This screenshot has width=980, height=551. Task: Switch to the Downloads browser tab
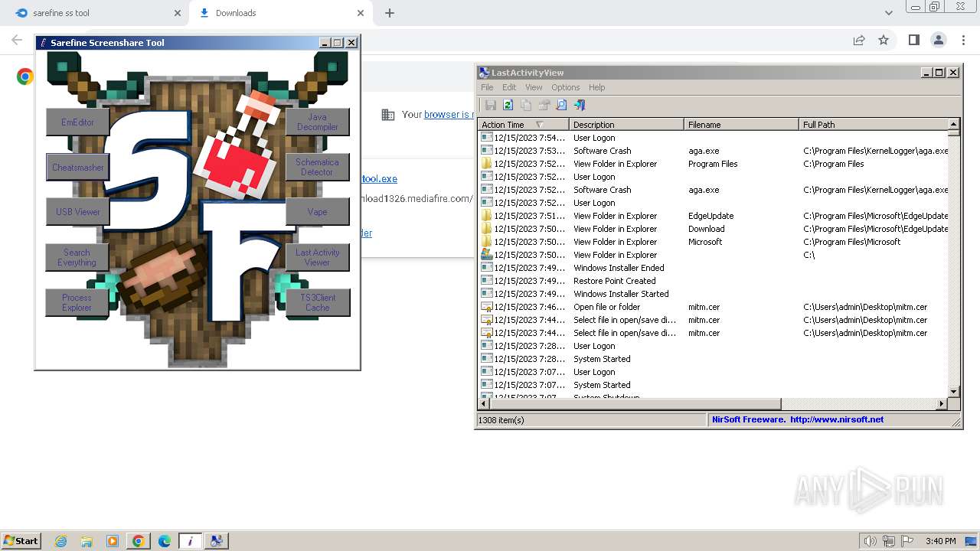pyautogui.click(x=279, y=13)
